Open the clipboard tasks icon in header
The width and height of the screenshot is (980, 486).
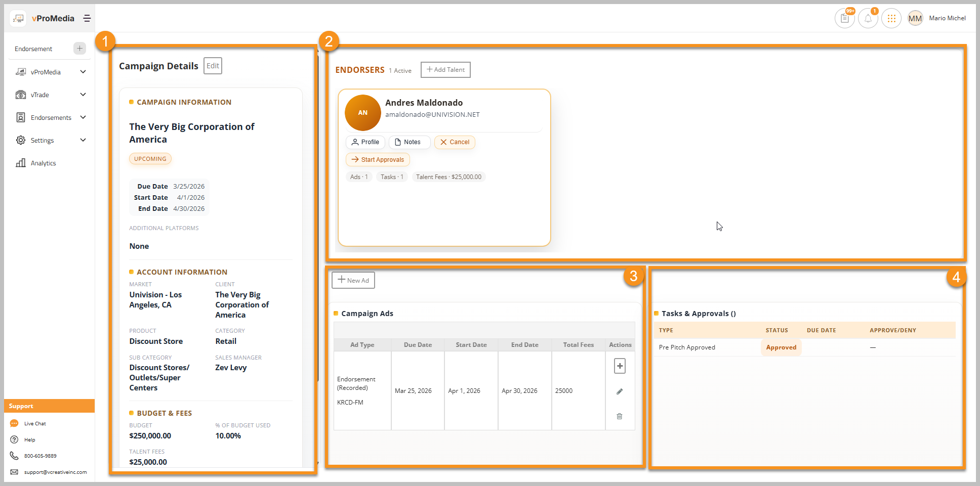point(844,19)
